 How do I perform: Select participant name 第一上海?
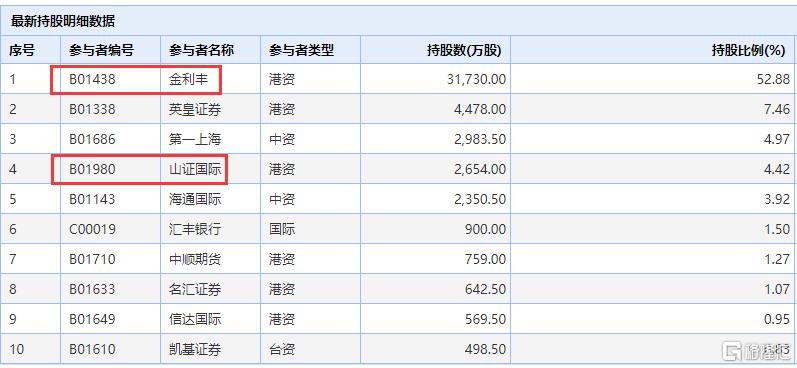coord(195,139)
